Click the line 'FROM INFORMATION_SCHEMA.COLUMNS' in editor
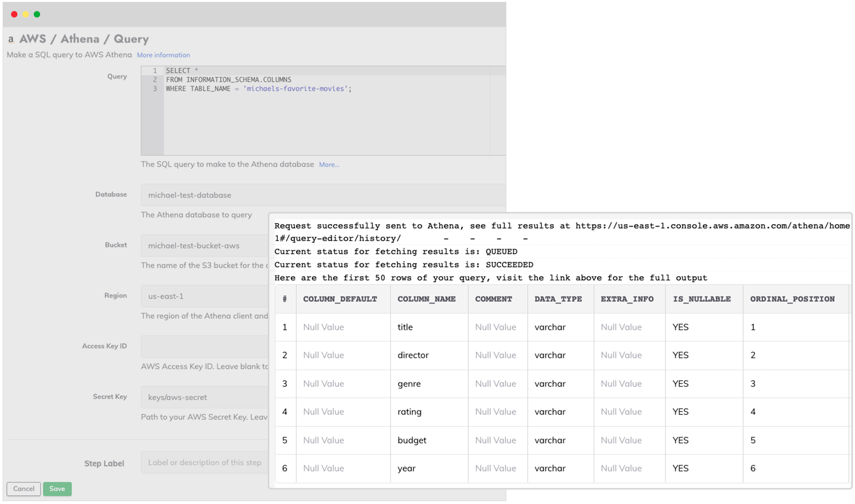The width and height of the screenshot is (855, 504). 228,80
